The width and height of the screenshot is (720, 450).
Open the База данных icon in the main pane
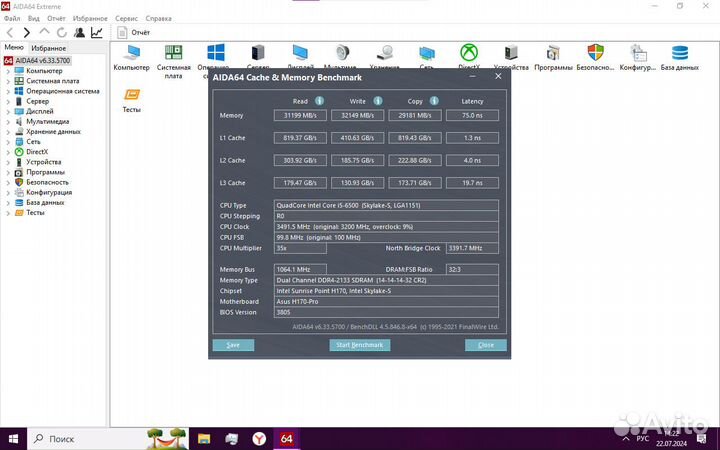680,57
